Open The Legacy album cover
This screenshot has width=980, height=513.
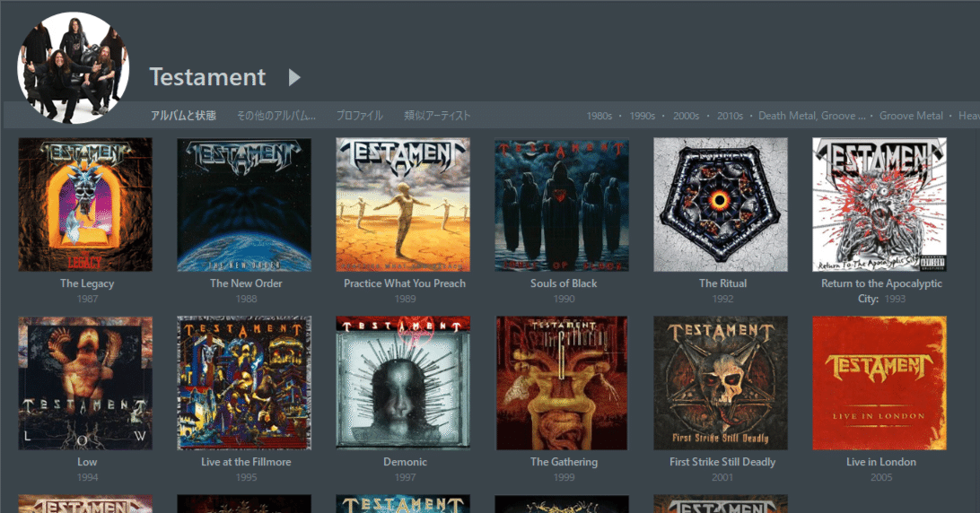(x=85, y=204)
